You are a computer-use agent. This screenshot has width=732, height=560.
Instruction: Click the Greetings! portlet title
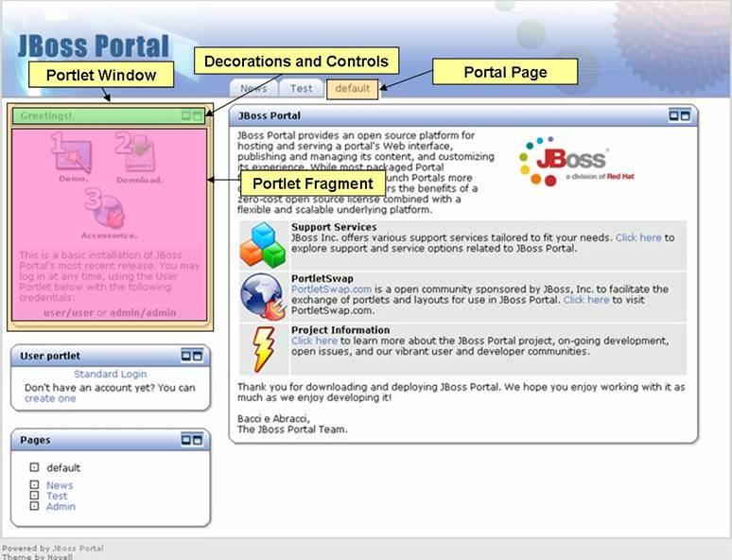(x=46, y=115)
